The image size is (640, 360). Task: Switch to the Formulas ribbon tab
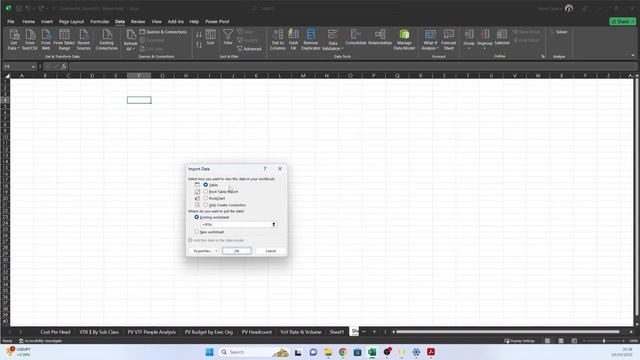[x=100, y=22]
